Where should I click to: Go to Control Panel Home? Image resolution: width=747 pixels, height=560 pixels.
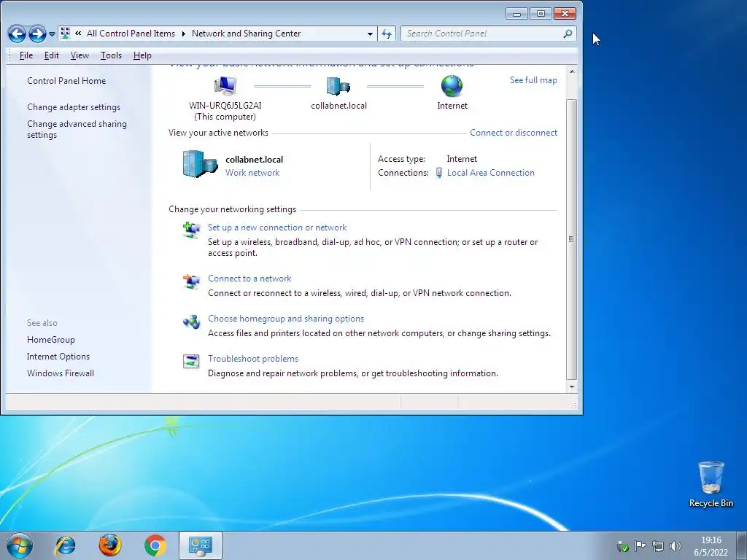pos(66,80)
